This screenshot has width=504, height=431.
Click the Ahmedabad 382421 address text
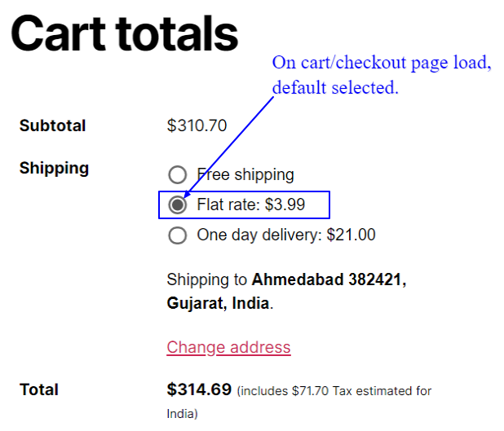point(329,279)
